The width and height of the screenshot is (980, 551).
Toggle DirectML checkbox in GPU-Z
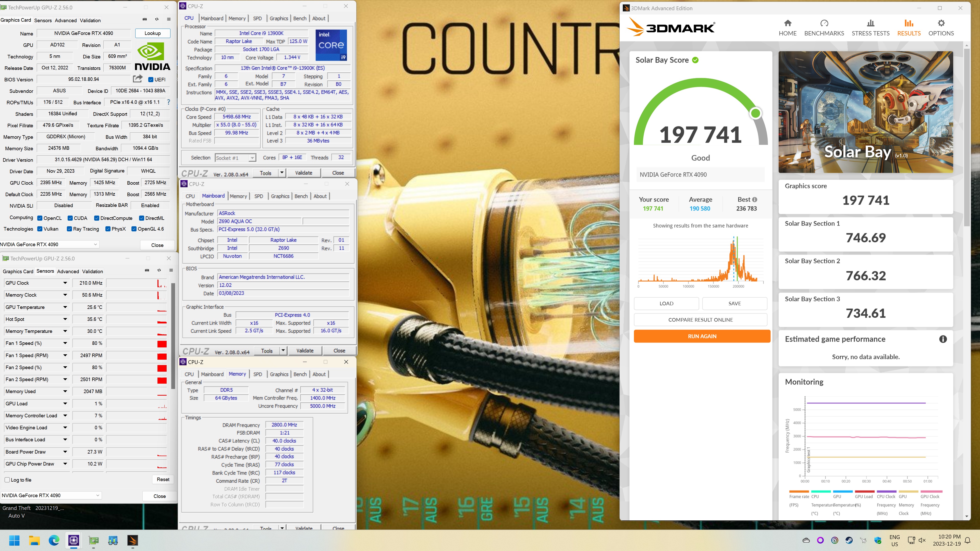pos(142,218)
